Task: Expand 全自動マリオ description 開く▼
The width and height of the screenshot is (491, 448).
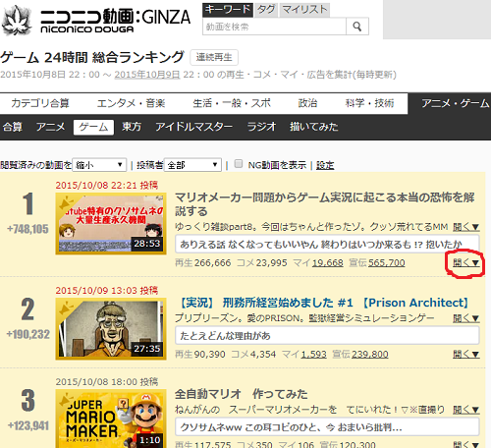Action: tap(466, 410)
